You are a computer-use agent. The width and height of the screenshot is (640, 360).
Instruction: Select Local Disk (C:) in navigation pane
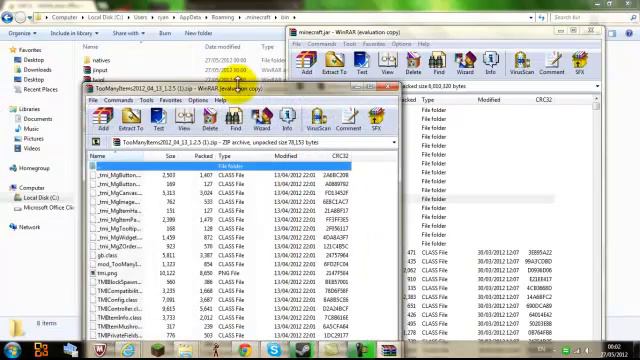[41, 198]
